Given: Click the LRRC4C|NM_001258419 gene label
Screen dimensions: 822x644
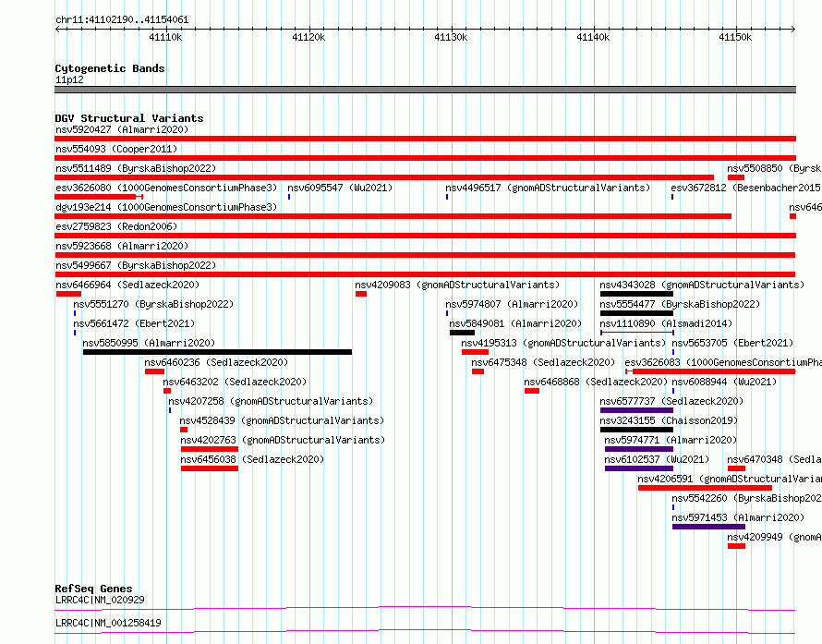Looking at the screenshot, I should point(108,623).
